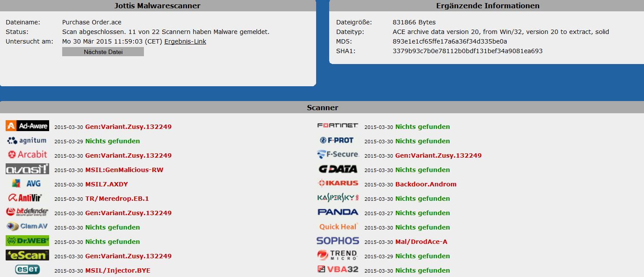Click the Kaspersky scanner logo
Image resolution: width=644 pixels, height=277 pixels.
pyautogui.click(x=338, y=198)
